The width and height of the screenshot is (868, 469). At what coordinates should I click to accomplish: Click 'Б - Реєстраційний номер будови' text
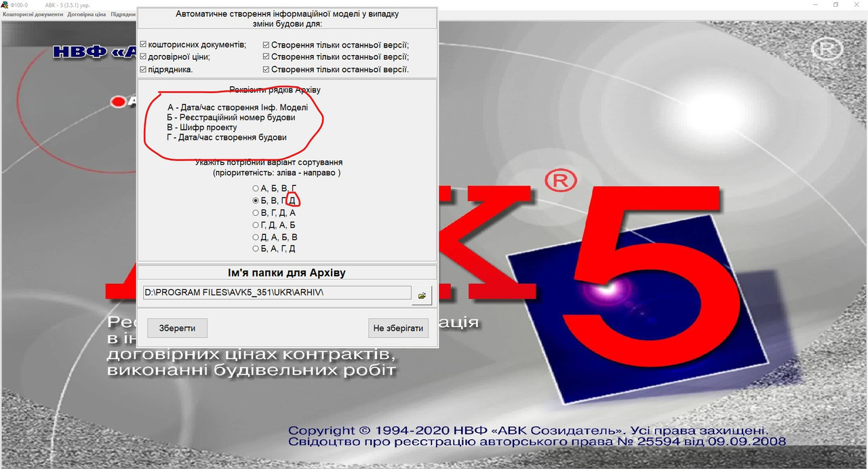point(231,117)
